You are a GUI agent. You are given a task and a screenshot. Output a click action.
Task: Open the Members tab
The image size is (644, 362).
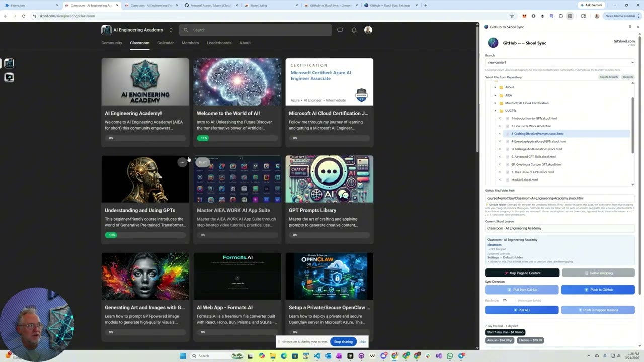pyautogui.click(x=190, y=43)
